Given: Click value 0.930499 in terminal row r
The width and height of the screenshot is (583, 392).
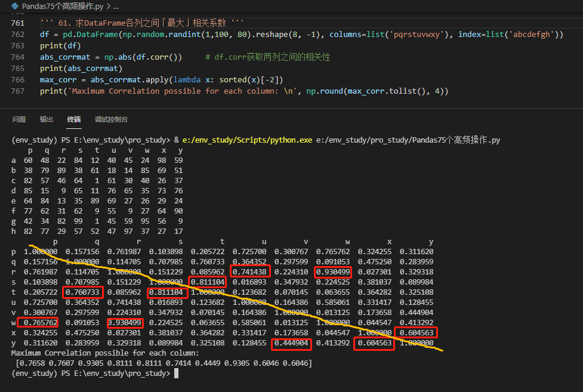Looking at the screenshot, I should point(333,272).
